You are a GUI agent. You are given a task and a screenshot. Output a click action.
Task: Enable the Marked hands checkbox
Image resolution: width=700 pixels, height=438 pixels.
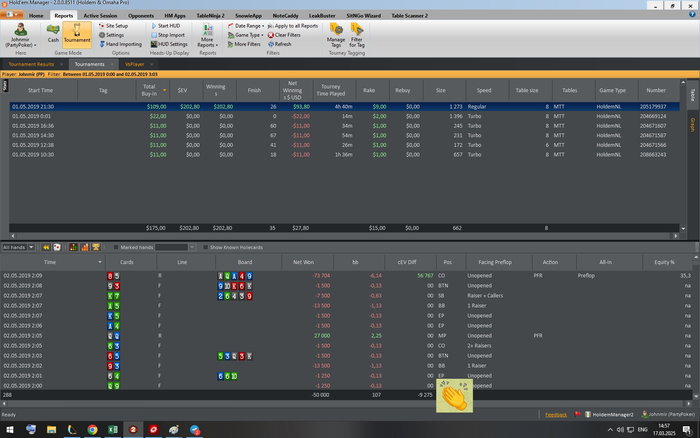tap(116, 247)
